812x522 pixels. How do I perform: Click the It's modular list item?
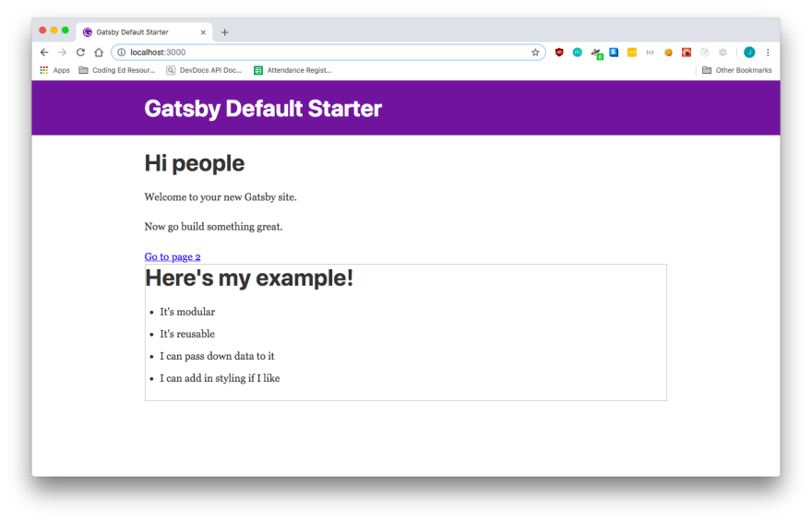pyautogui.click(x=187, y=312)
